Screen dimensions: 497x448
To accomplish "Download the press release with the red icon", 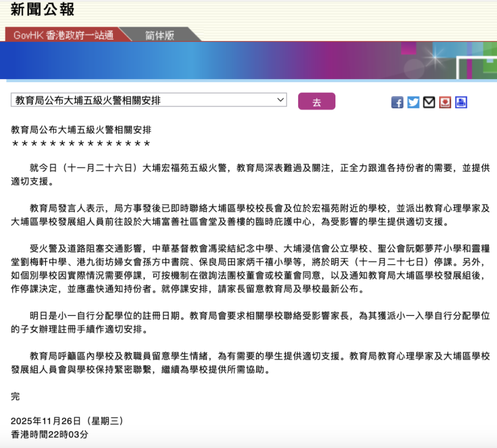I will click(444, 102).
